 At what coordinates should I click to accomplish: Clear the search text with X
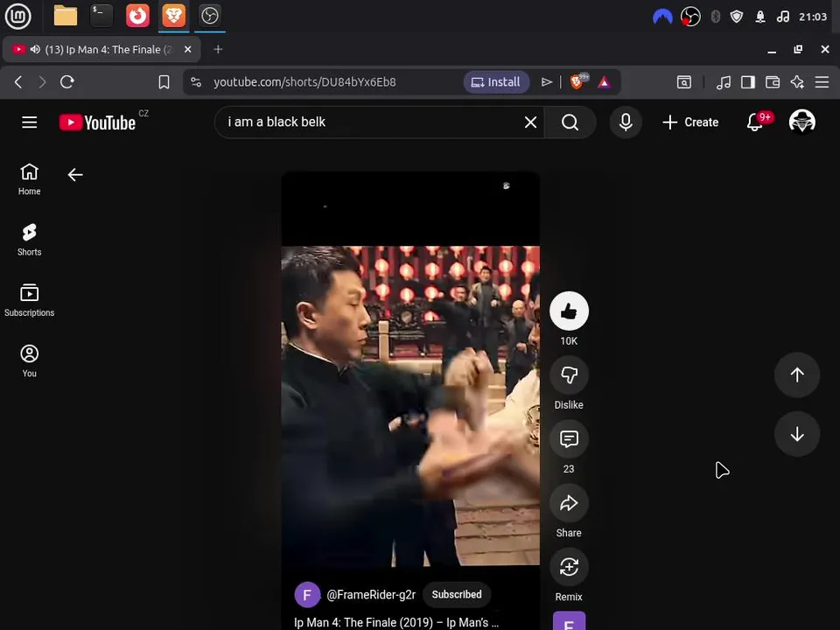(x=530, y=122)
